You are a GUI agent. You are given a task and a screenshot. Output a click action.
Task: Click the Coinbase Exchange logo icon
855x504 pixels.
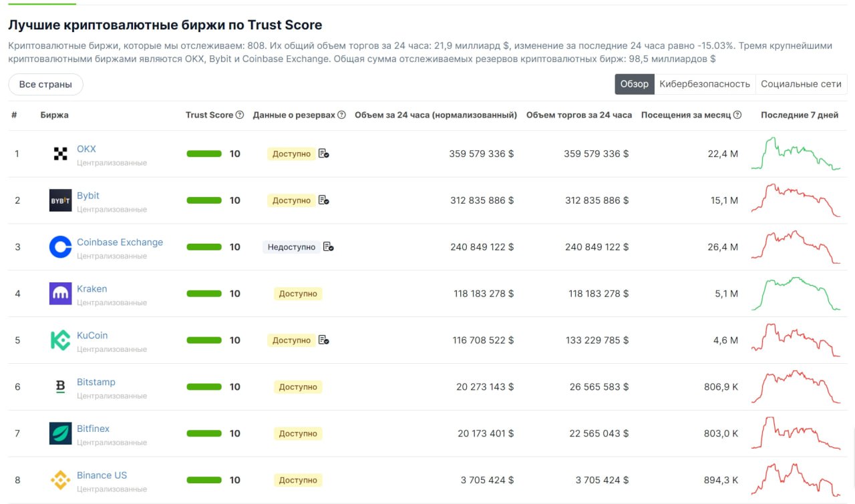click(60, 247)
